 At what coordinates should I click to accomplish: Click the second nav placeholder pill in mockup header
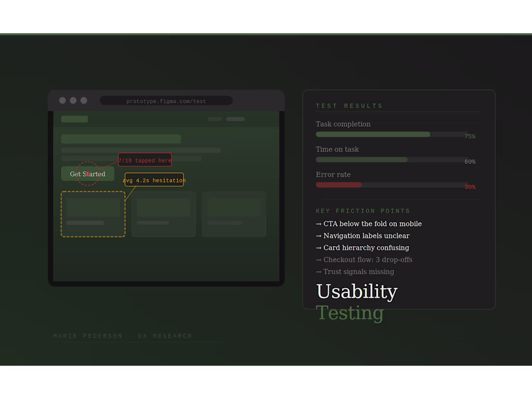point(236,119)
